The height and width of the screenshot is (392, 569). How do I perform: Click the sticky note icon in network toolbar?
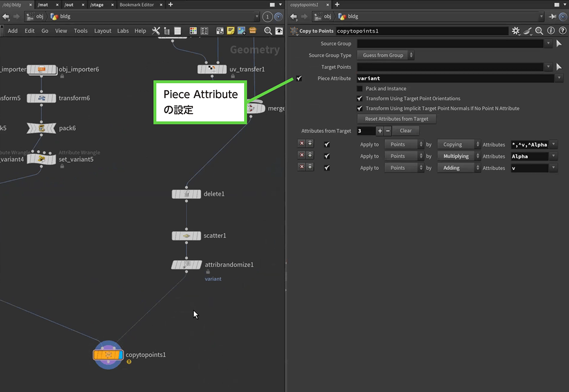pos(230,31)
